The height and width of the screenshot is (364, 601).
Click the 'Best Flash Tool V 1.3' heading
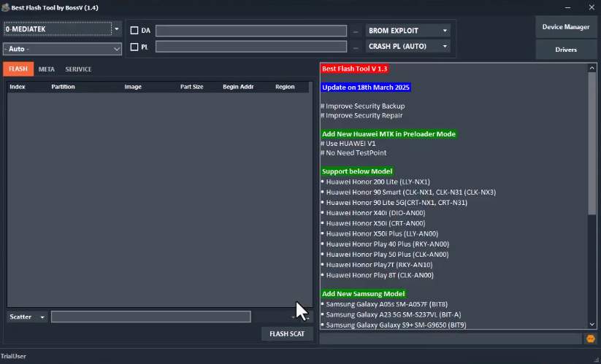(355, 69)
